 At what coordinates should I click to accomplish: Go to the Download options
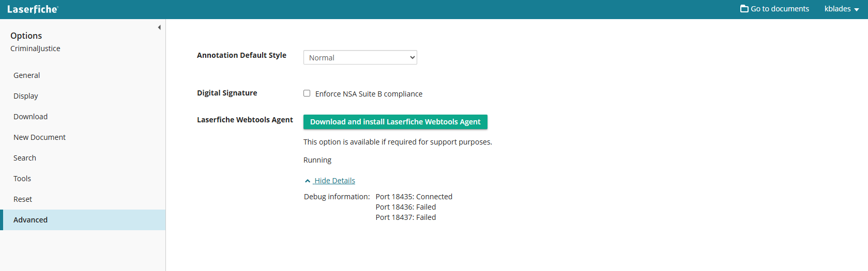pos(31,117)
